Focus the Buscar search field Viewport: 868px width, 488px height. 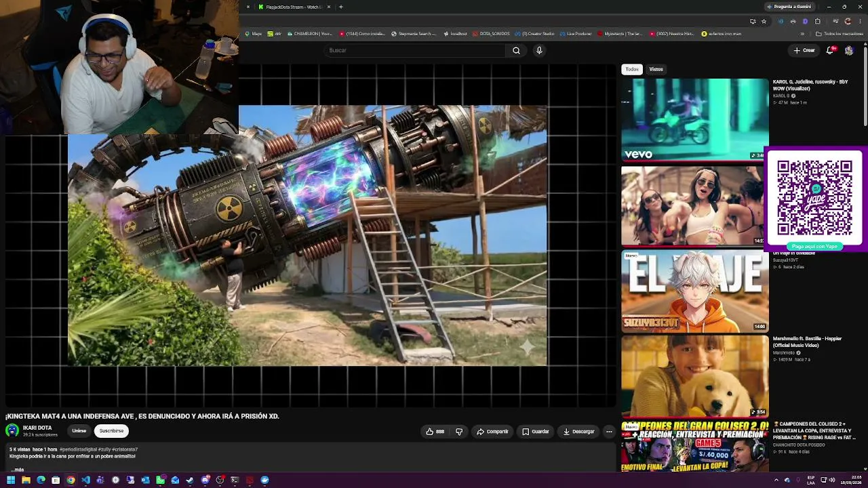tap(415, 50)
